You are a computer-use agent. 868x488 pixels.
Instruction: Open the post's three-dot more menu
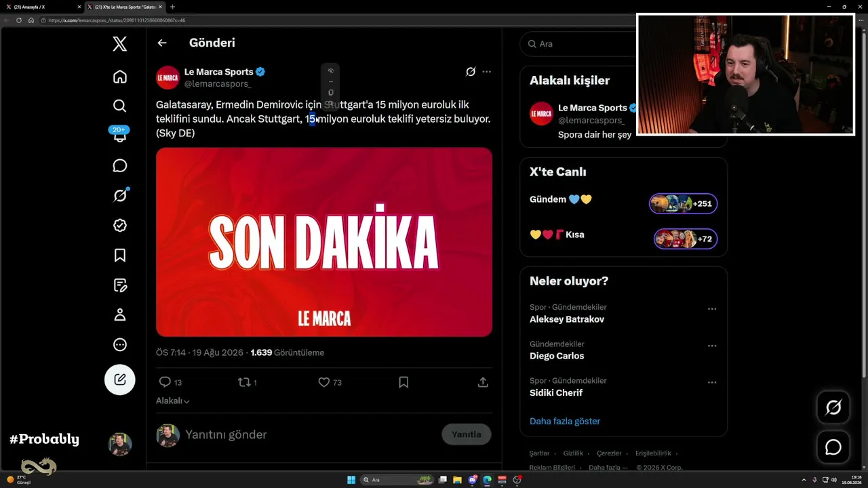tap(487, 71)
